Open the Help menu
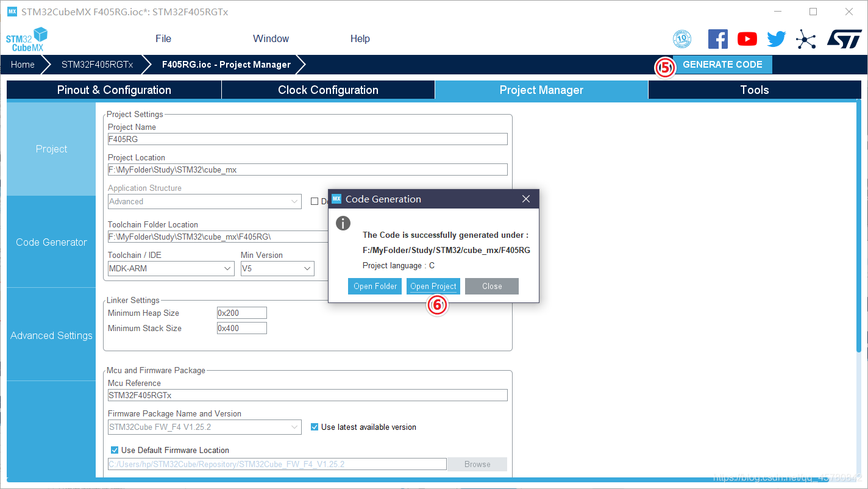The image size is (868, 489). pos(360,38)
